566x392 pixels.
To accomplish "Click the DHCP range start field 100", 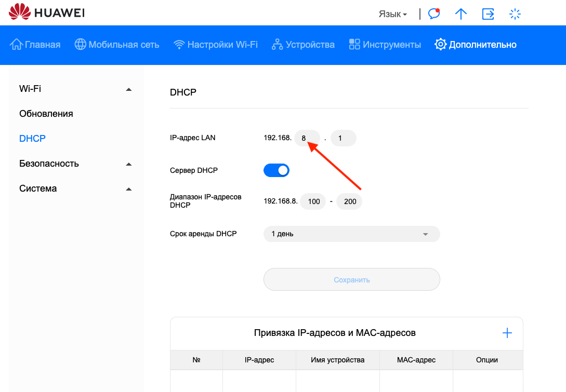I will (x=313, y=201).
